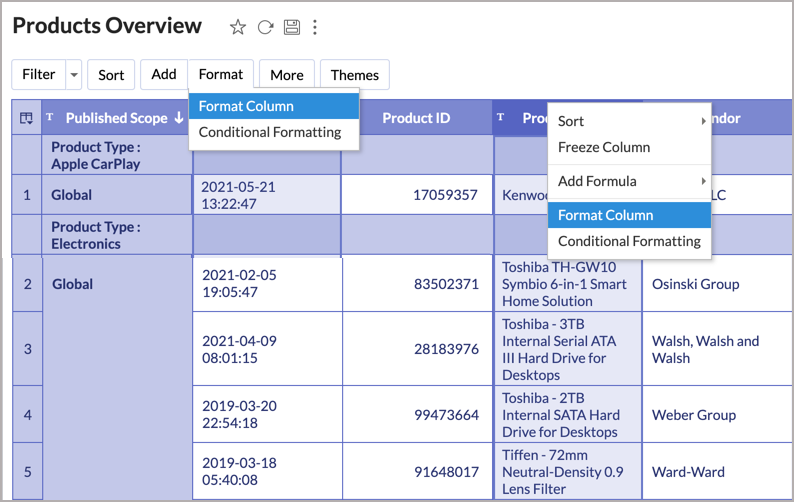Open the Themes button
Viewport: 794px width, 502px height.
pyautogui.click(x=354, y=75)
